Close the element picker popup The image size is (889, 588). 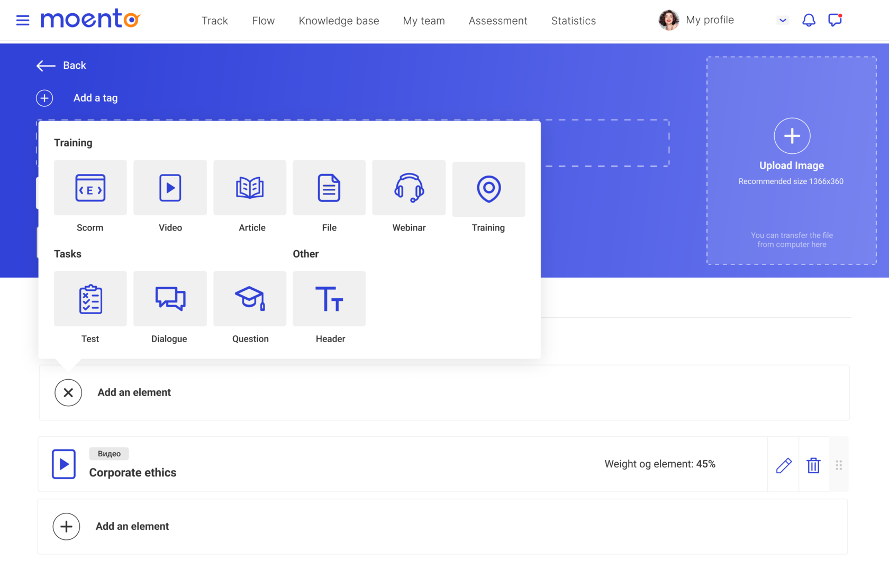point(68,392)
